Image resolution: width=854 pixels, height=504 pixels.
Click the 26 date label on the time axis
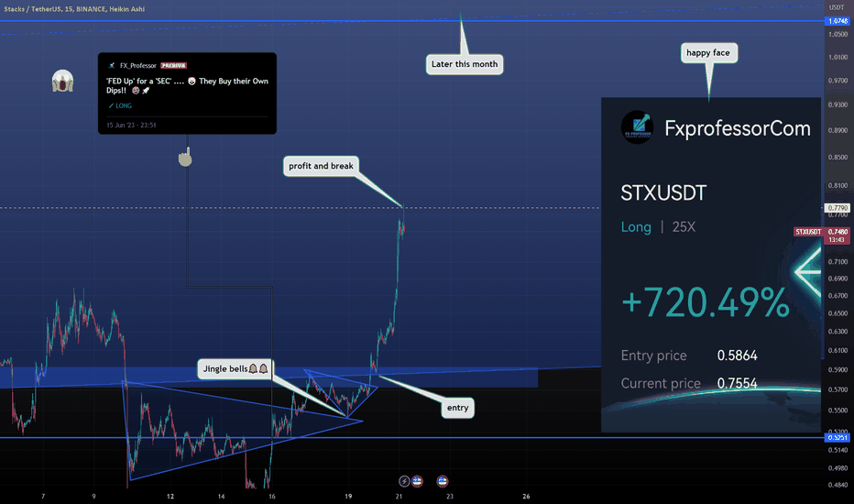526,497
